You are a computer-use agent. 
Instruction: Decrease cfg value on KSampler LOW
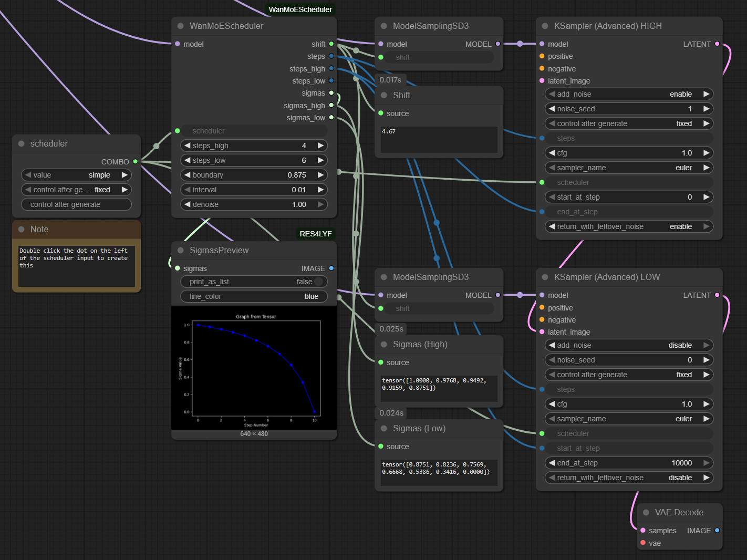click(x=552, y=404)
